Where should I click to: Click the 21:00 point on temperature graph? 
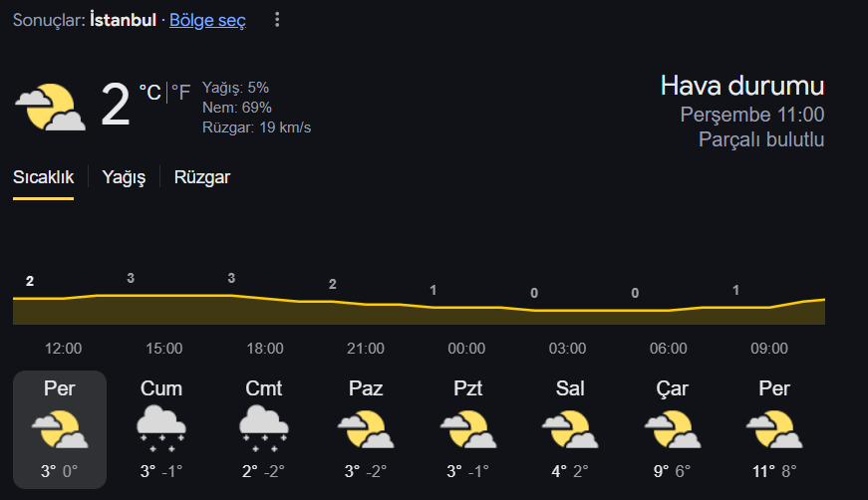(x=366, y=304)
